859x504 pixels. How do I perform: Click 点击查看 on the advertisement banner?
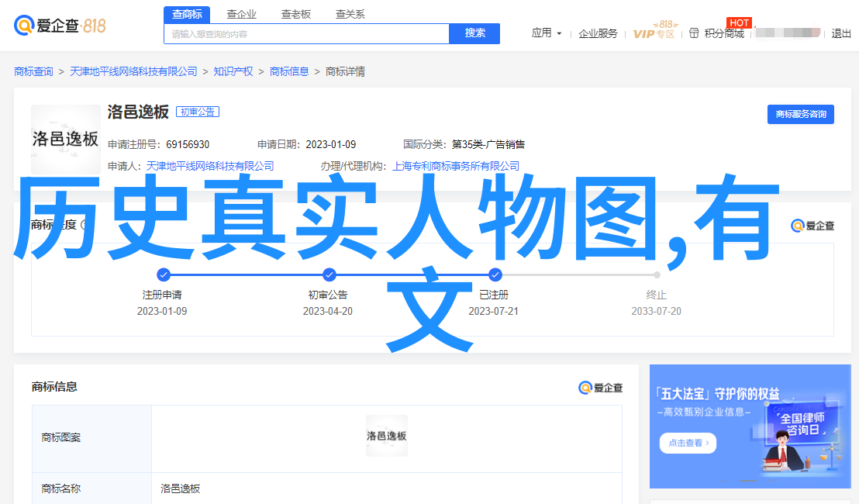click(x=688, y=443)
